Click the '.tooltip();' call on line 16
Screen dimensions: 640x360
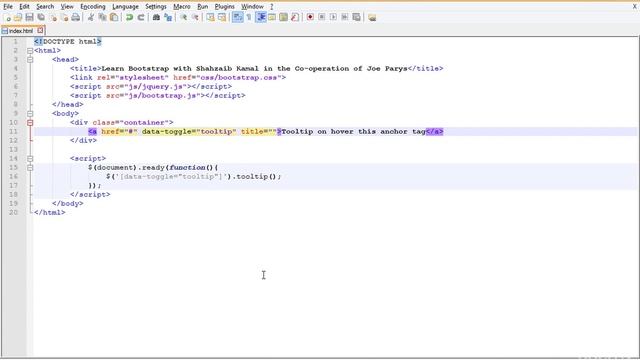(x=257, y=176)
